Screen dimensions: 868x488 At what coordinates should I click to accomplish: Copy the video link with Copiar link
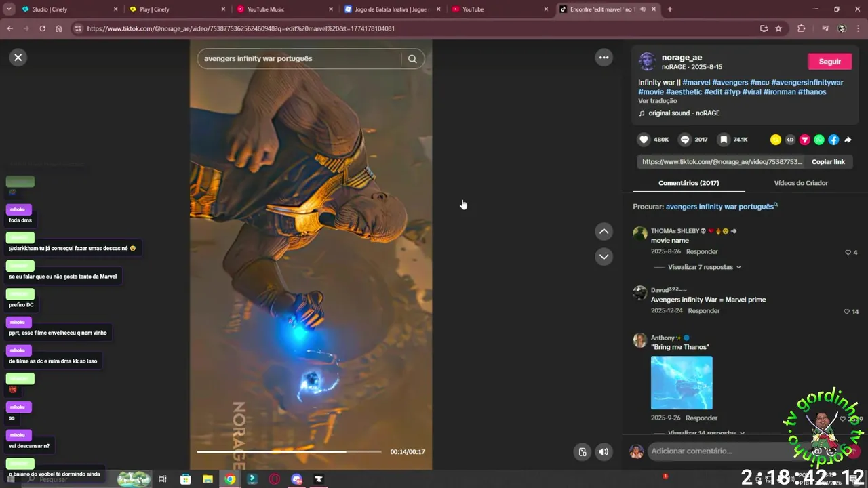coord(828,162)
